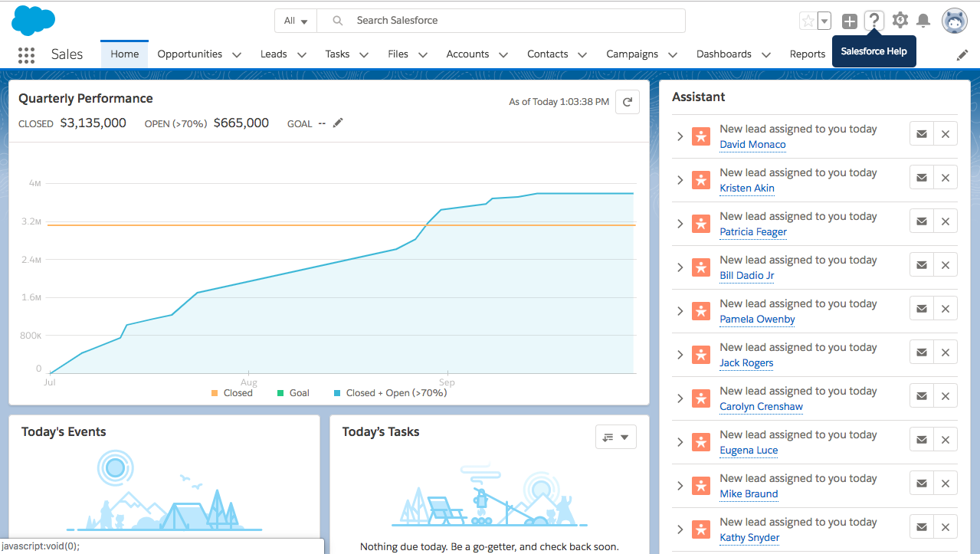The width and height of the screenshot is (980, 554).
Task: Open Setup via the gear icon
Action: (x=900, y=21)
